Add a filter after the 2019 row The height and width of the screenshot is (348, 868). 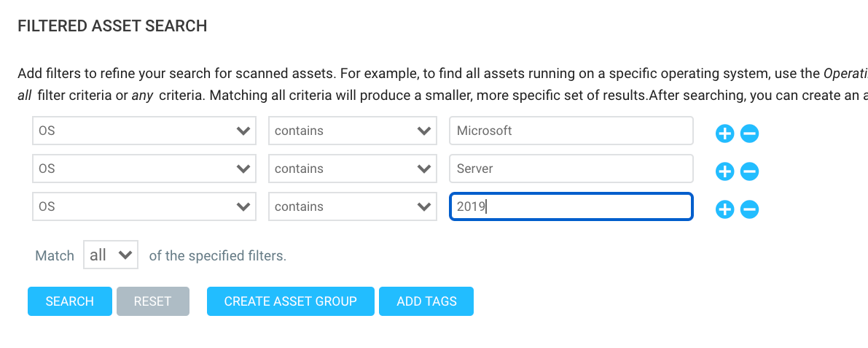pos(724,209)
